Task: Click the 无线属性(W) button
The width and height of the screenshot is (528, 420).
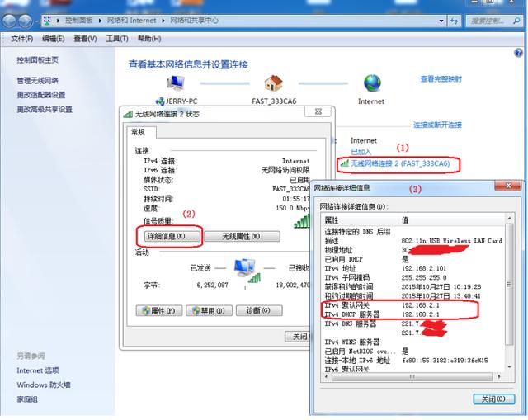Action: [x=242, y=237]
